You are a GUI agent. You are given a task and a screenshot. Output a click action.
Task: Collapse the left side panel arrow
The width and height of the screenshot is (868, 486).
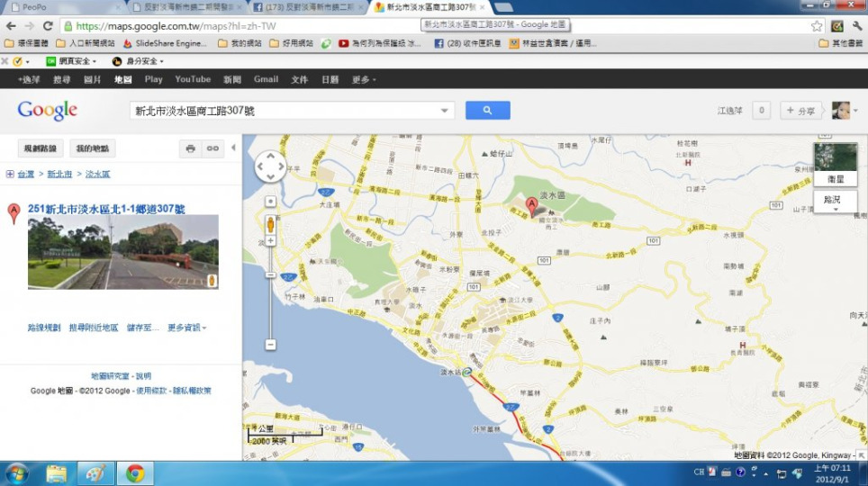234,148
